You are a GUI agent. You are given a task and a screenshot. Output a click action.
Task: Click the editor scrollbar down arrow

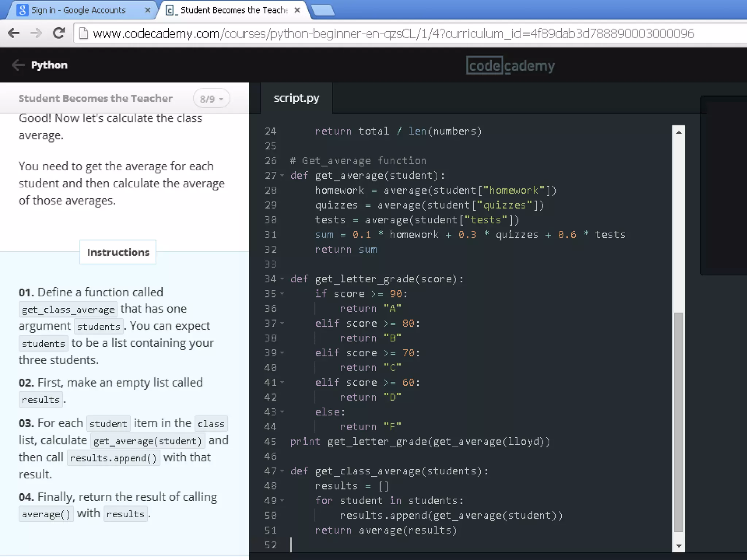pyautogui.click(x=678, y=546)
